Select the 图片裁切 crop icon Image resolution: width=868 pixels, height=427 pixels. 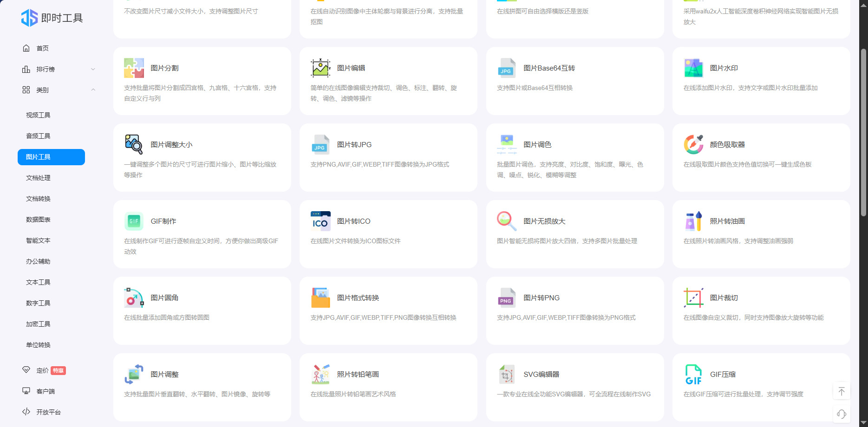(693, 298)
